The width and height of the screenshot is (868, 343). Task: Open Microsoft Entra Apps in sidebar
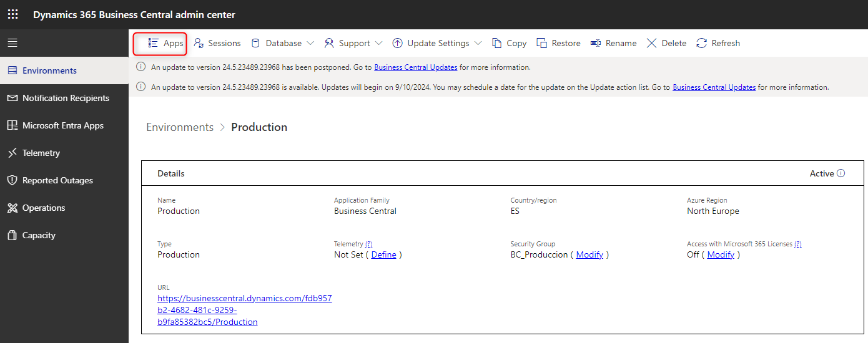(64, 125)
